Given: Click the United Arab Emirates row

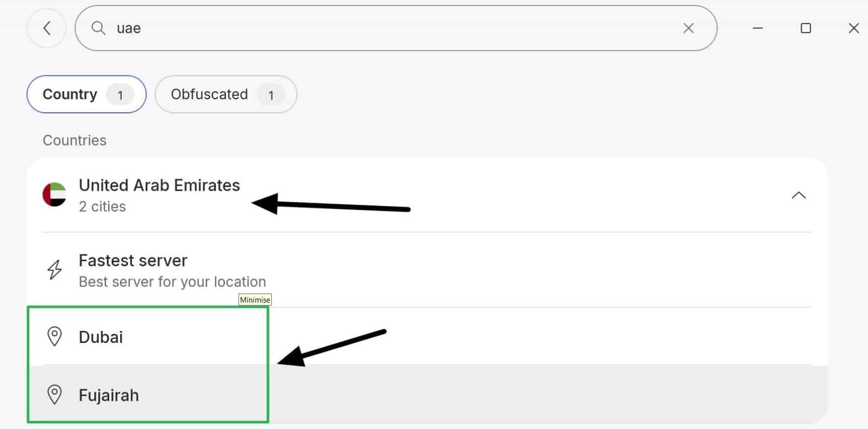Looking at the screenshot, I should [x=427, y=195].
